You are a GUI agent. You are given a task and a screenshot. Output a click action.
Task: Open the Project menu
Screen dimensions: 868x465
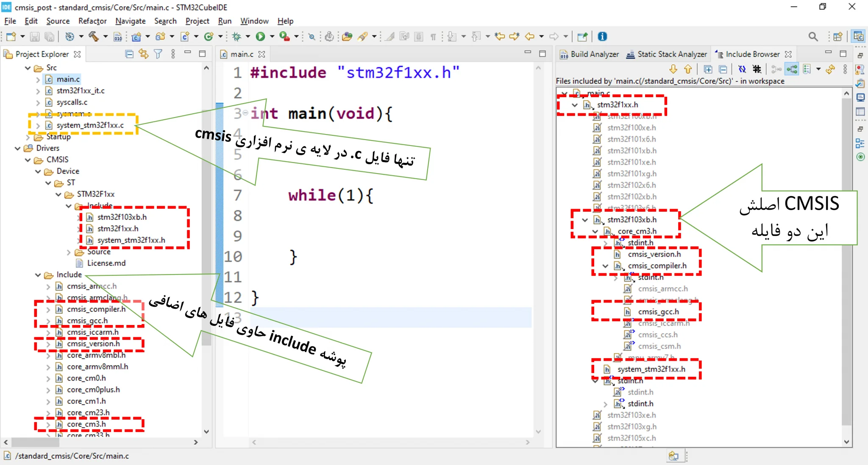point(197,21)
